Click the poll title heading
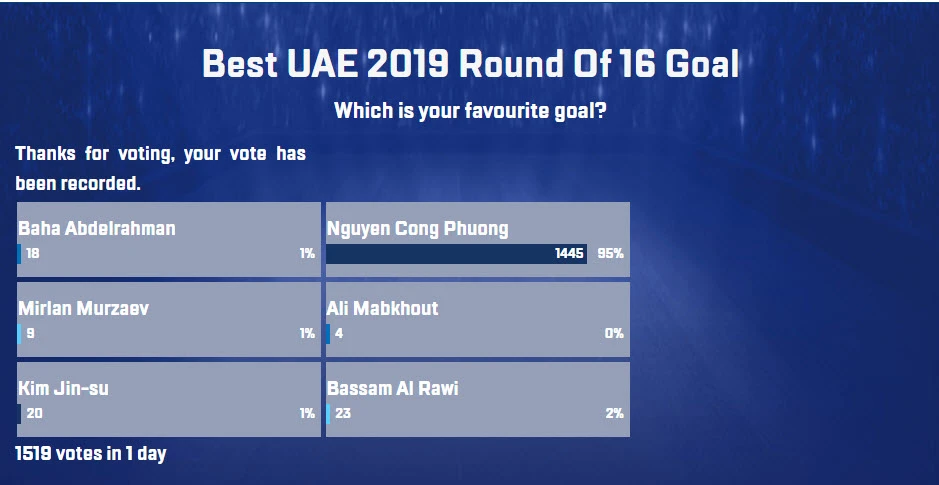Screen dimensions: 939x485 (470, 65)
